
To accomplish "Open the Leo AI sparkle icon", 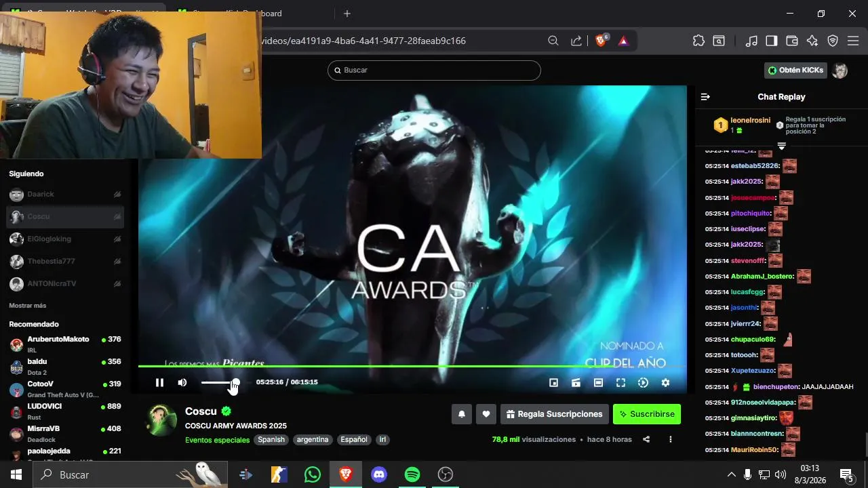I will point(812,41).
